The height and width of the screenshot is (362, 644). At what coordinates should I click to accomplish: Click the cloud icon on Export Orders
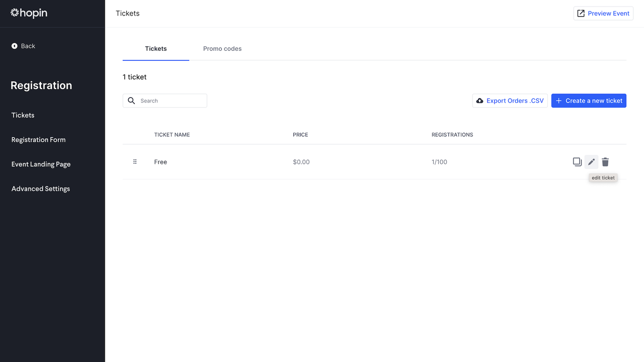[479, 101]
